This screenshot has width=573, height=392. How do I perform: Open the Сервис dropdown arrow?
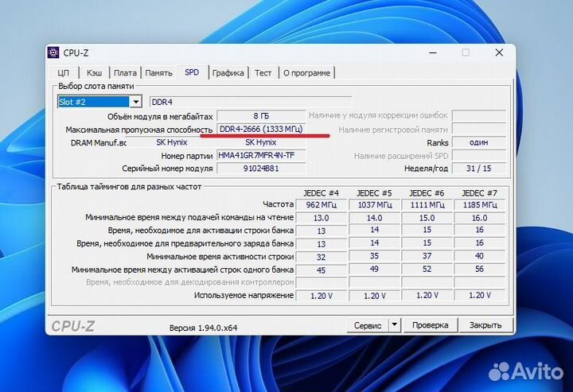coord(394,324)
